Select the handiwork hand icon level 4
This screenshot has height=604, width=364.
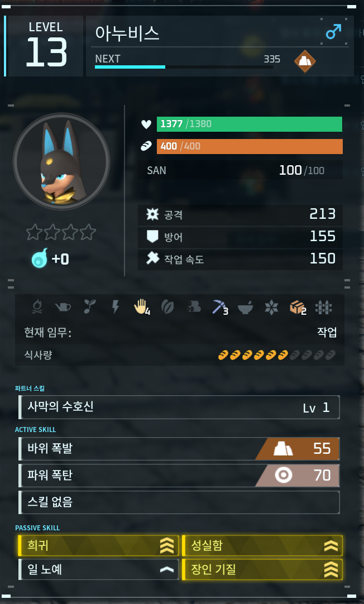pyautogui.click(x=141, y=307)
